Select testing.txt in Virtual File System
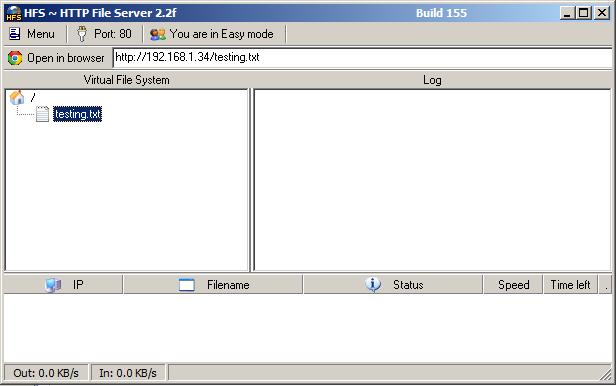The image size is (616, 386). [x=77, y=114]
